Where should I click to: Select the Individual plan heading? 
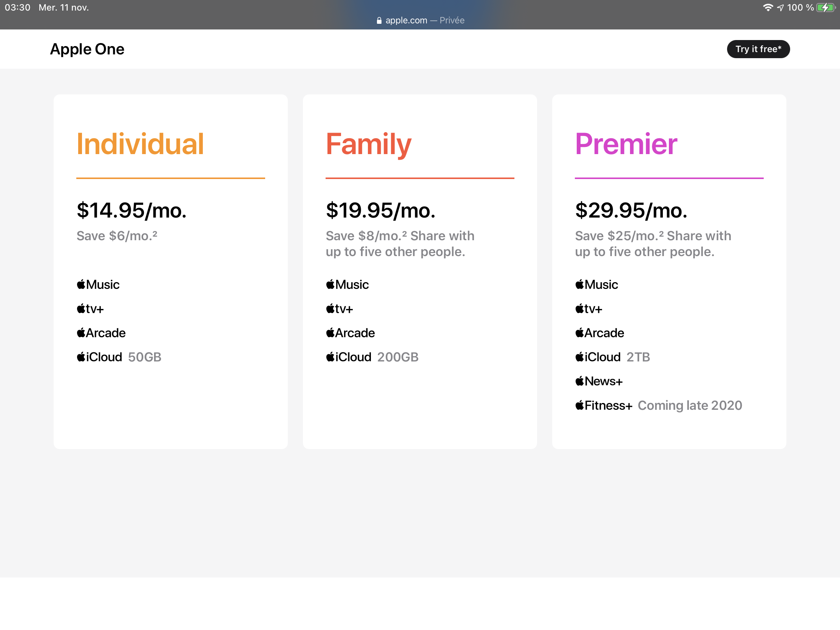[x=140, y=144]
